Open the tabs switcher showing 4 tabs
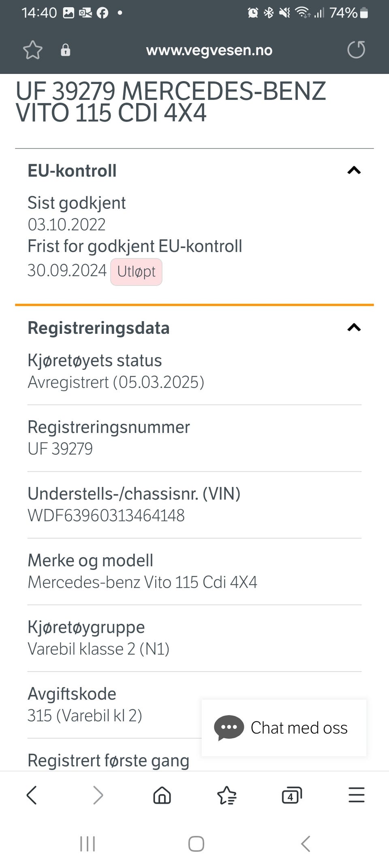Viewport: 389px width, 868px height. click(292, 795)
